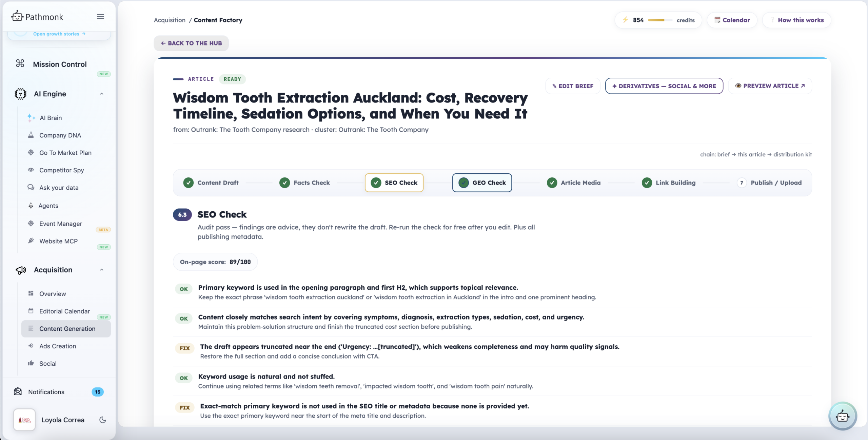Collapse the Acquisition section
The height and width of the screenshot is (440, 868).
pyautogui.click(x=102, y=270)
